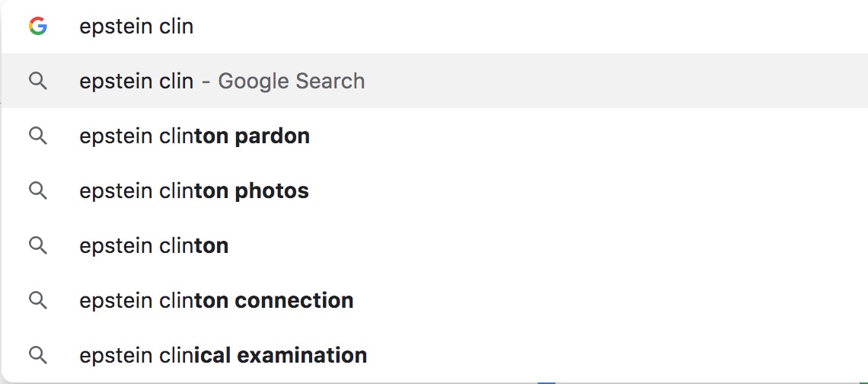Click the magnifier icon next to 'epstein clinton photos'
The image size is (868, 384).
[37, 190]
